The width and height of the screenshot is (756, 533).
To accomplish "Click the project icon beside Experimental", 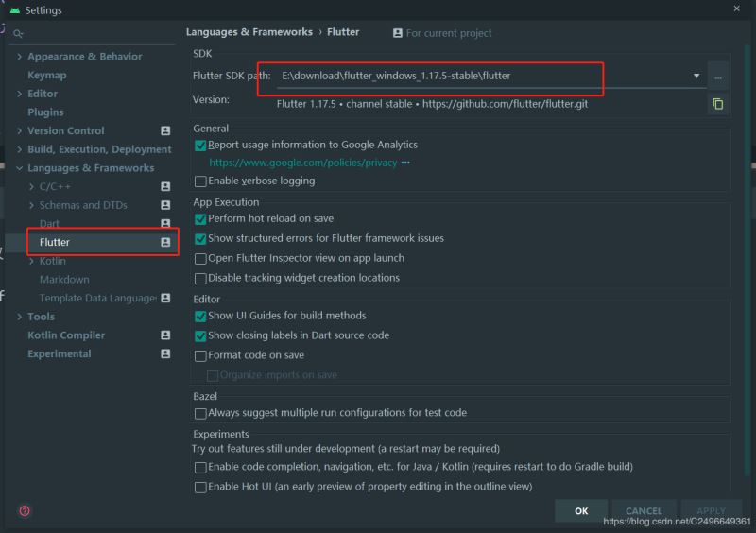I will [x=165, y=354].
